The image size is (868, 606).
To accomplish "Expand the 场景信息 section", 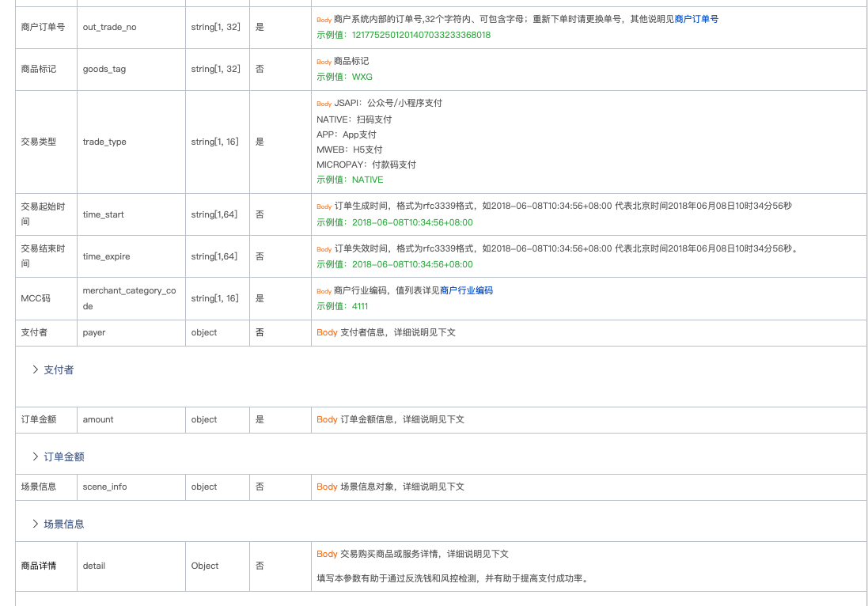I will 58,524.
